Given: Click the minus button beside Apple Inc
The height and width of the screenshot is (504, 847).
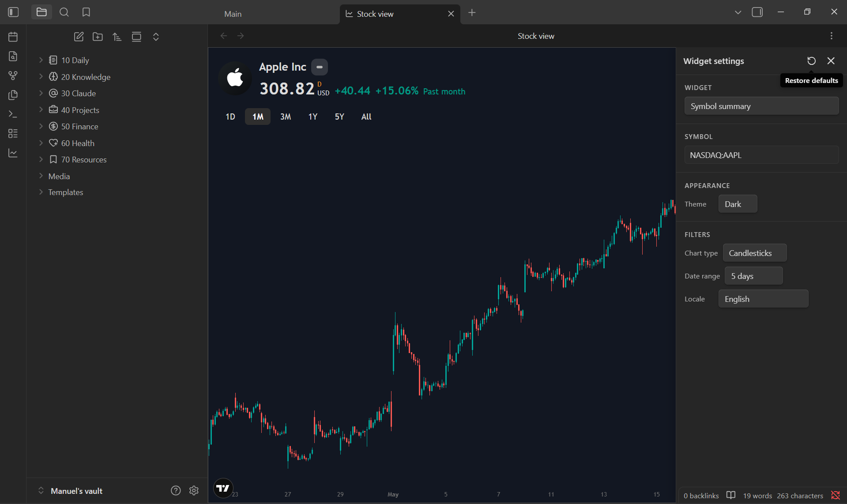Looking at the screenshot, I should point(320,67).
